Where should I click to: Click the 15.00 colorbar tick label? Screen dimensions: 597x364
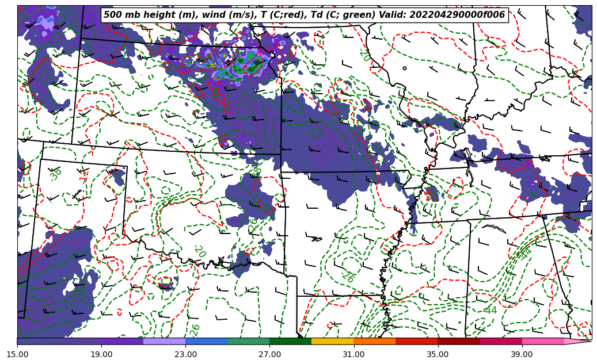click(x=17, y=354)
